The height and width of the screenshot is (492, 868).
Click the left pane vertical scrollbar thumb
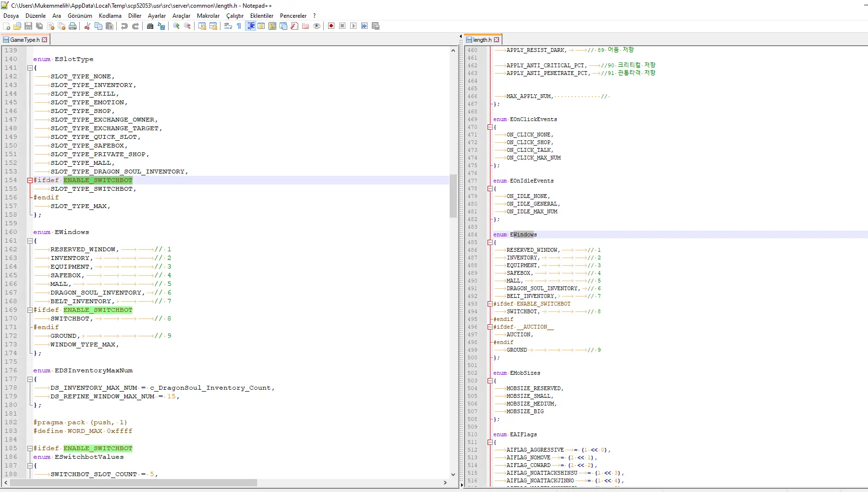(x=453, y=196)
